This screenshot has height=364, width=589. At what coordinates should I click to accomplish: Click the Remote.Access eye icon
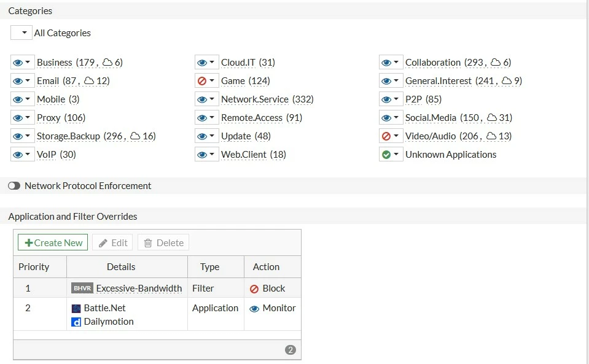tap(202, 118)
